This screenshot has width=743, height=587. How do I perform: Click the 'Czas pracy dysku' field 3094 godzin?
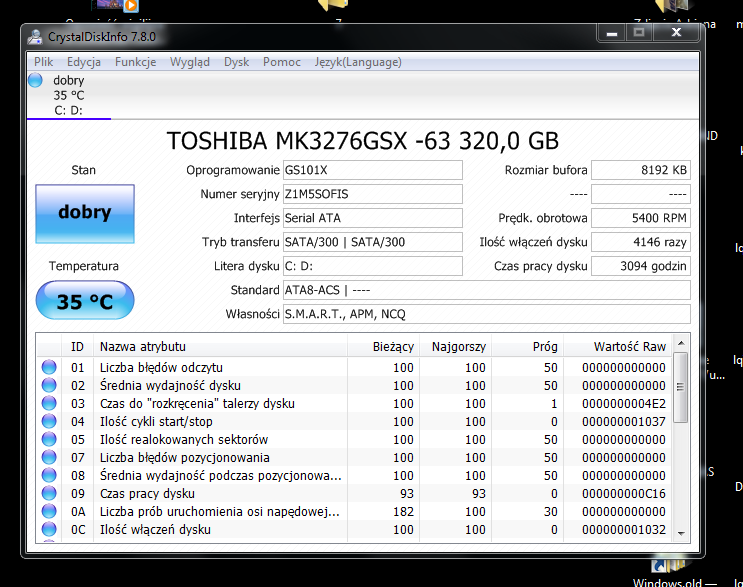point(641,266)
